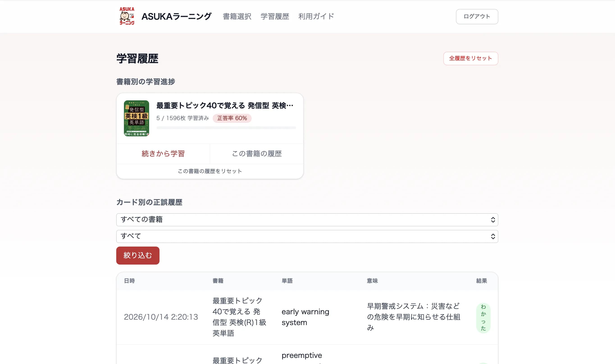Click the book title 最重要トピック40で覚える heading

click(x=225, y=106)
